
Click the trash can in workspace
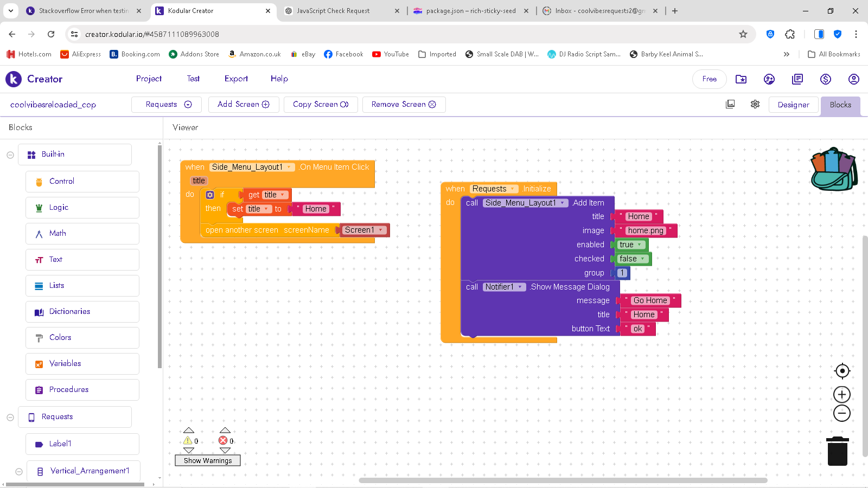(x=837, y=451)
